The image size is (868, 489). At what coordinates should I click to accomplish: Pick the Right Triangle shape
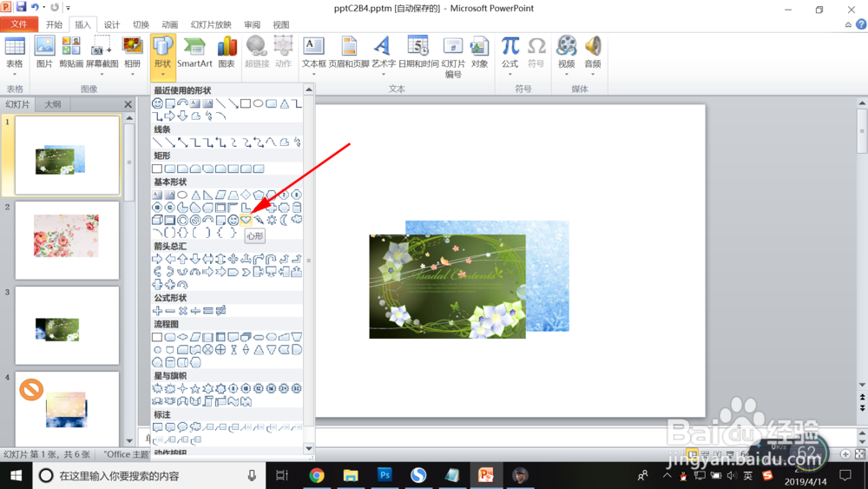207,195
